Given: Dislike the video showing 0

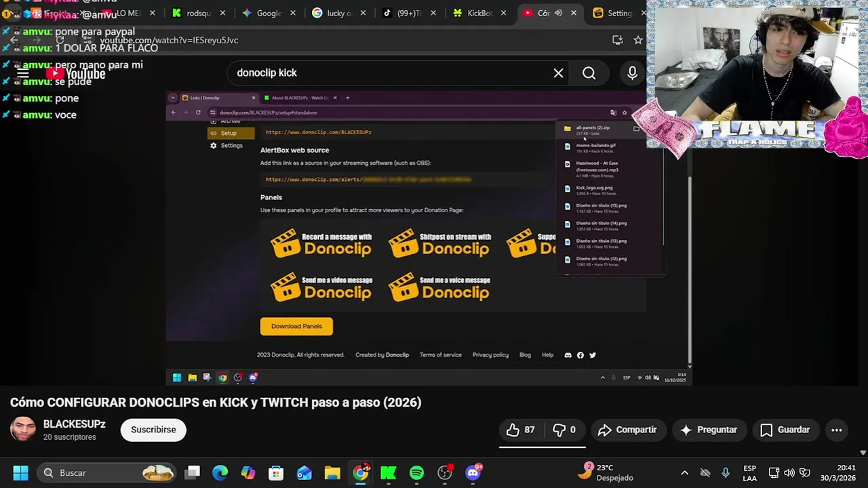Looking at the screenshot, I should point(565,430).
